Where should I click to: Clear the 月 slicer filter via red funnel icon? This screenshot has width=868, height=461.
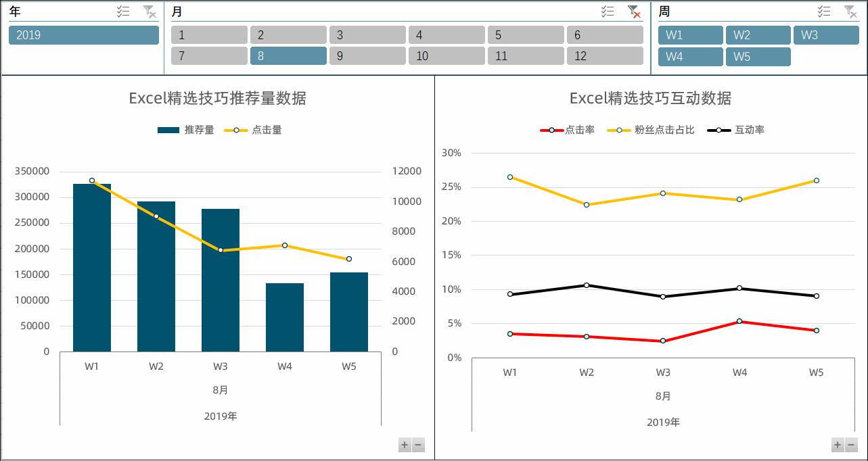633,11
